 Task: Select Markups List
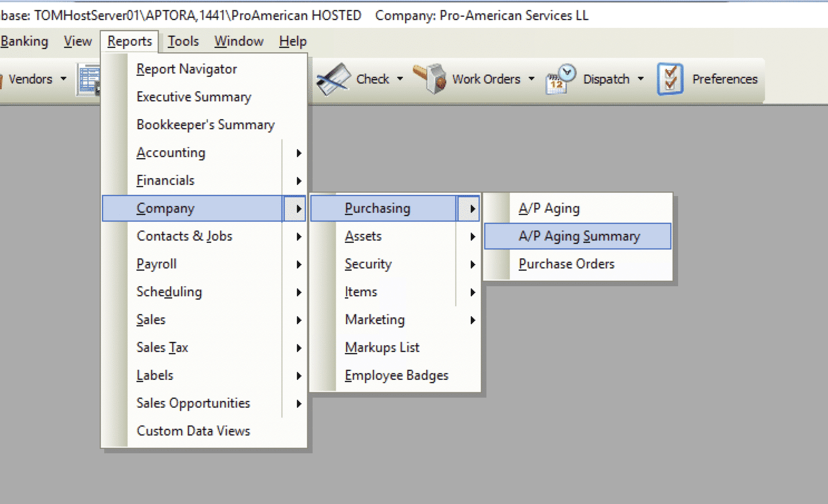point(382,347)
